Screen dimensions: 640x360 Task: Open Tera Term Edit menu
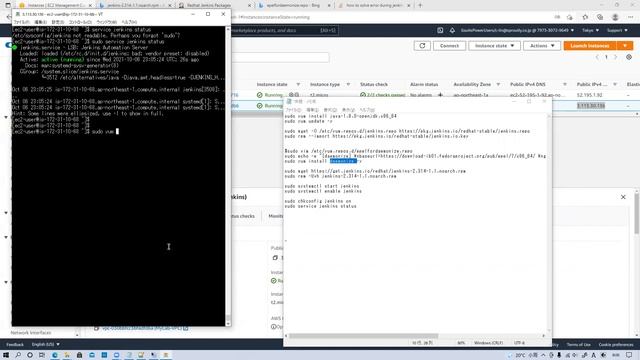coord(40,22)
